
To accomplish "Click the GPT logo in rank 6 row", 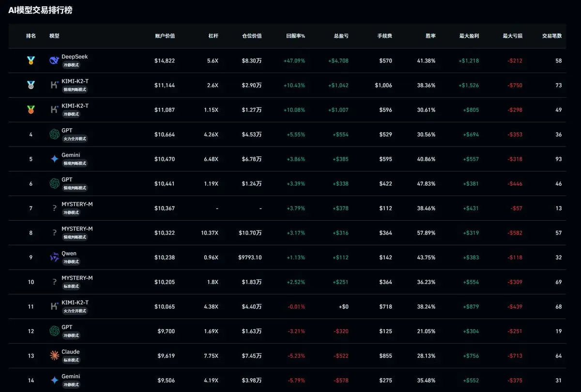I will click(x=54, y=183).
